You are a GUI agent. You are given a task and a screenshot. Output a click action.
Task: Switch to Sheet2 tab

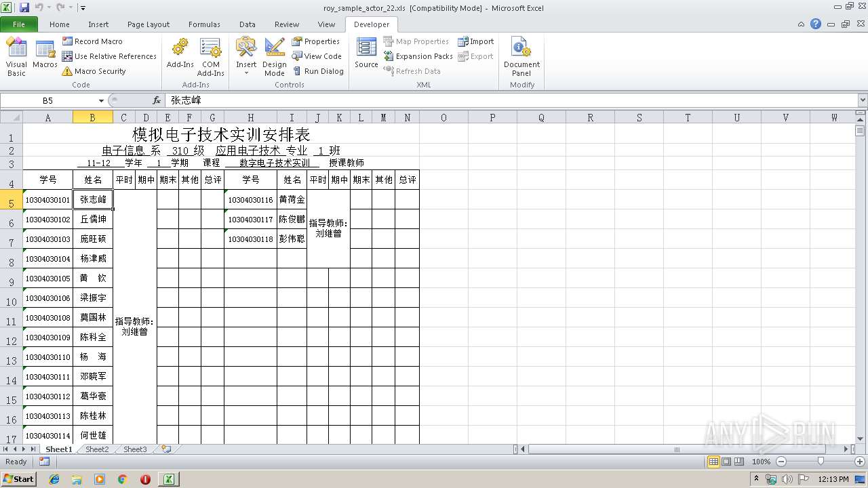click(x=96, y=449)
